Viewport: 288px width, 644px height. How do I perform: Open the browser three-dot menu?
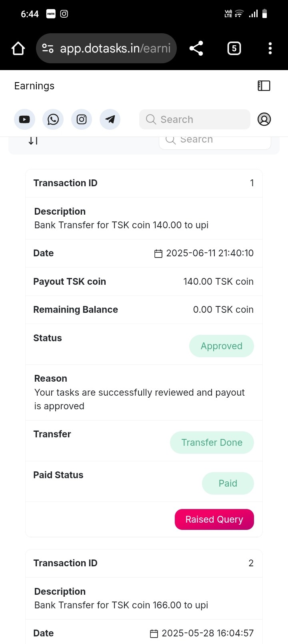click(270, 48)
